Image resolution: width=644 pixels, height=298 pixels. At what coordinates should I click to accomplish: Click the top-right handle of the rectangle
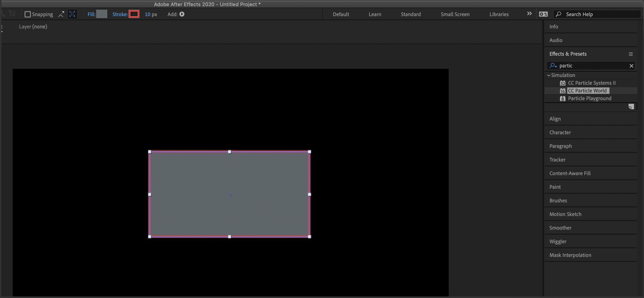click(309, 152)
